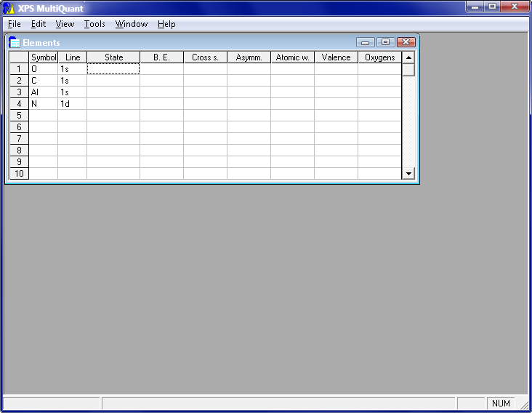532x413 pixels.
Task: Click the XPS MultiQuant application icon
Action: point(9,8)
